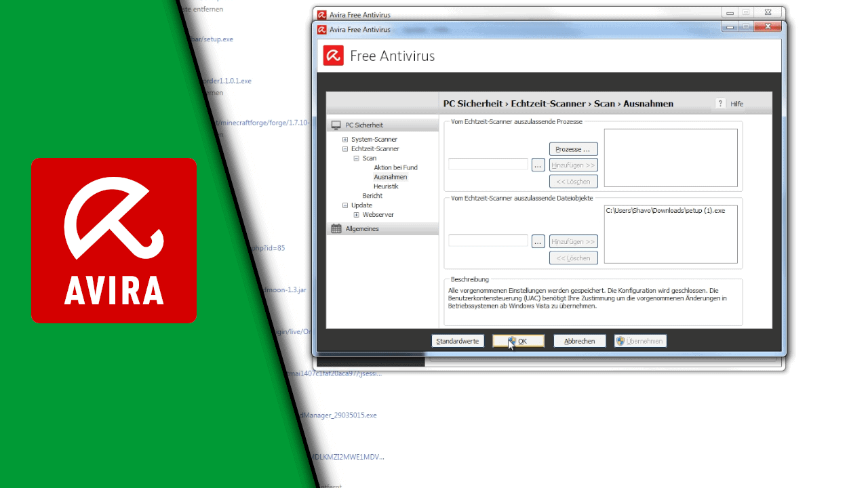868x488 pixels.
Task: Open help via the question mark icon
Action: point(721,104)
